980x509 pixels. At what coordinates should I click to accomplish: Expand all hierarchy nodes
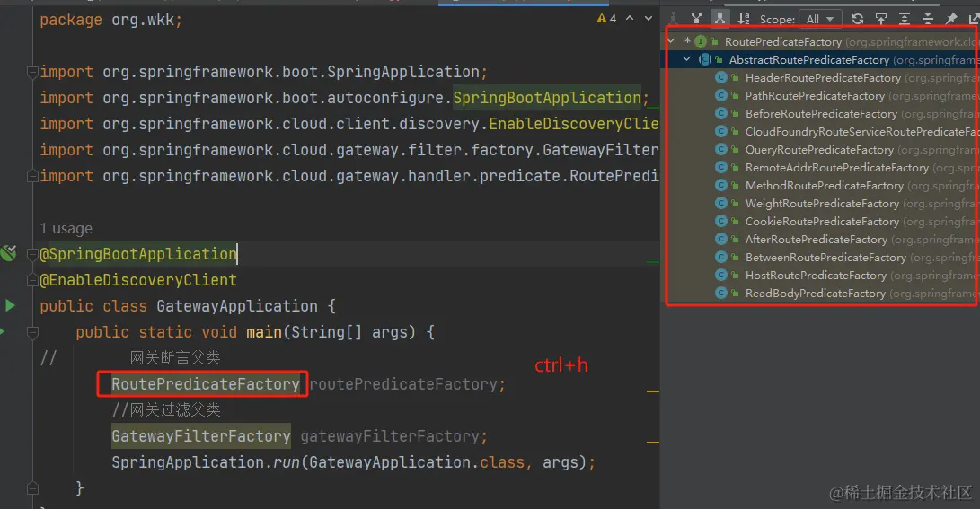click(x=905, y=19)
